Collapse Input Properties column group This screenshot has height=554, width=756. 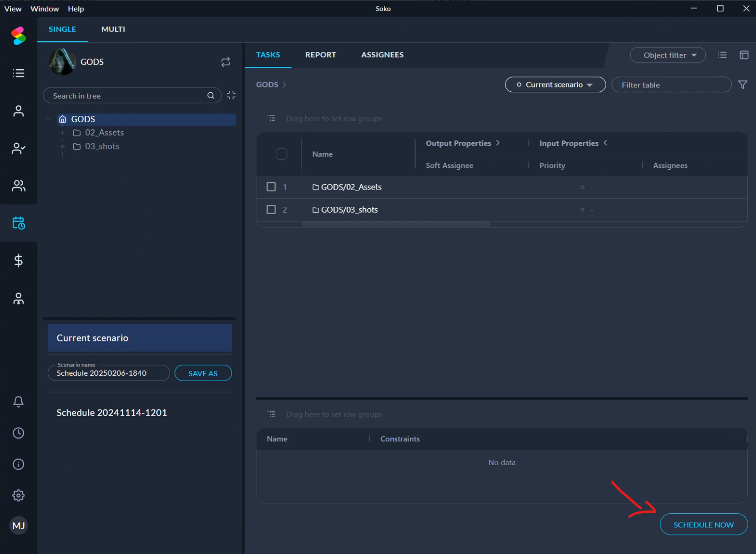point(606,143)
